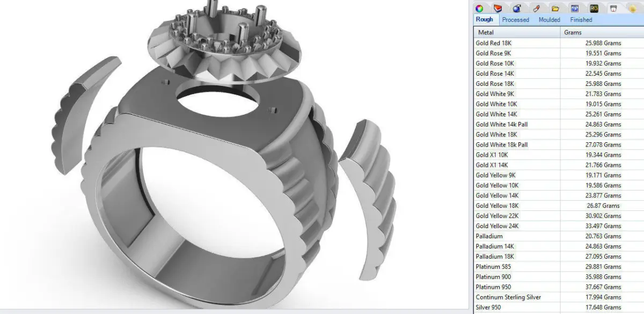This screenshot has height=314, width=644.
Task: Click the 21.783 Grams weight value
Action: (603, 94)
